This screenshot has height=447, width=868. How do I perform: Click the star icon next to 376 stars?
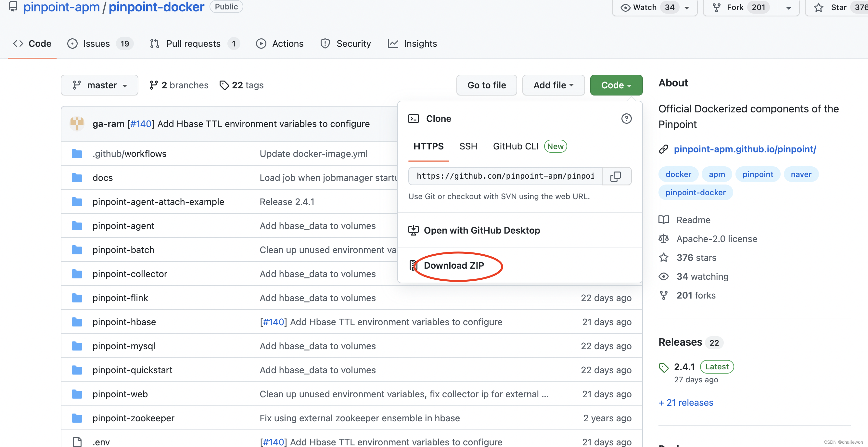click(x=664, y=257)
